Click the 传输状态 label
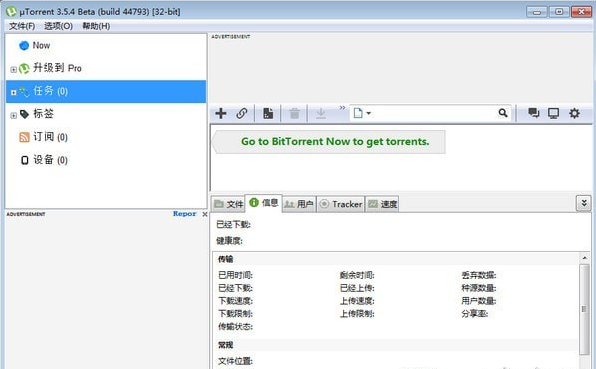596x369 pixels. pyautogui.click(x=235, y=327)
